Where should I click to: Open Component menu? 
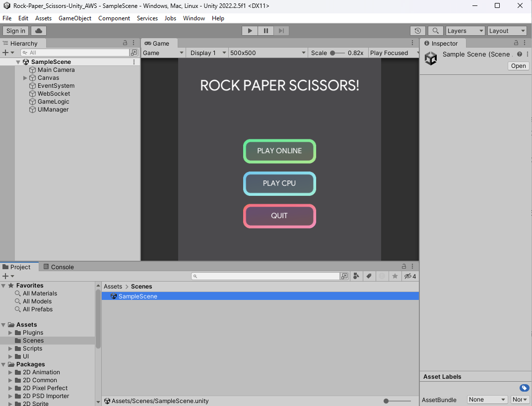pos(114,18)
